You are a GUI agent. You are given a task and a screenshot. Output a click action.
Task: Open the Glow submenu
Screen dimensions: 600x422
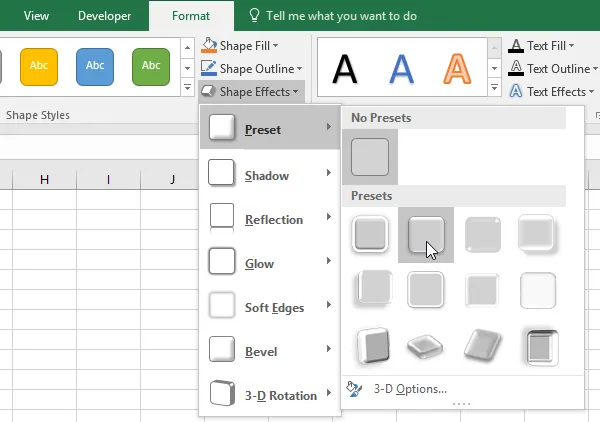270,262
